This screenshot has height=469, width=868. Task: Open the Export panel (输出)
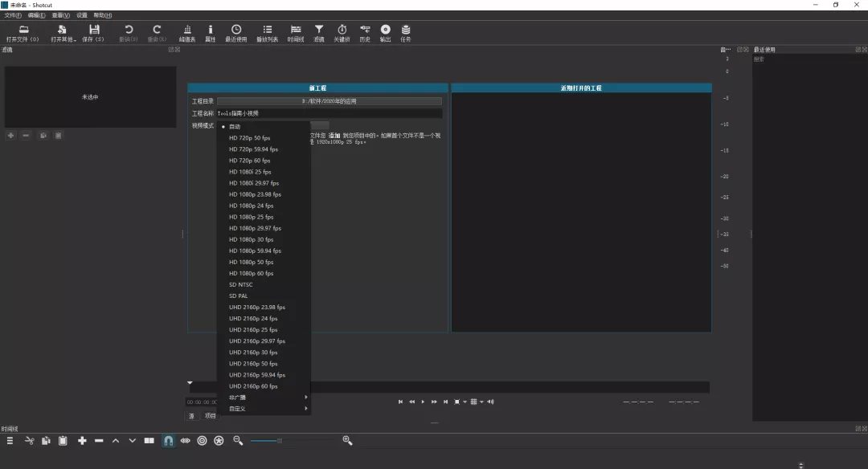(385, 33)
